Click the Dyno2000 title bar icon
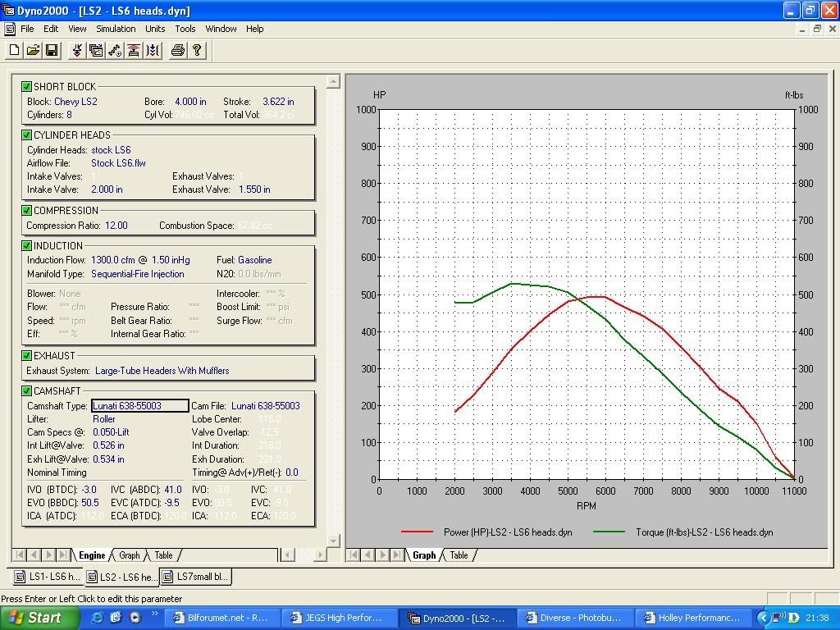Screen dimensions: 840x630 [x=8, y=11]
